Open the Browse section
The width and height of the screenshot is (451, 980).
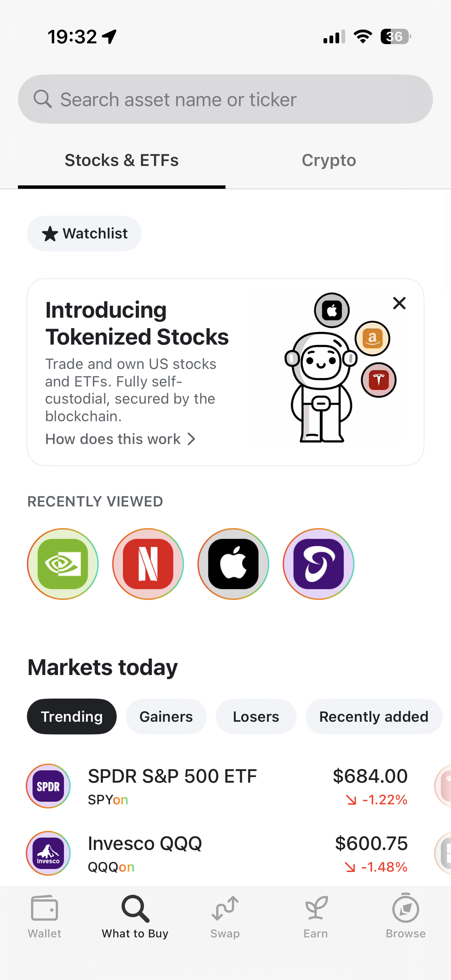(x=405, y=916)
